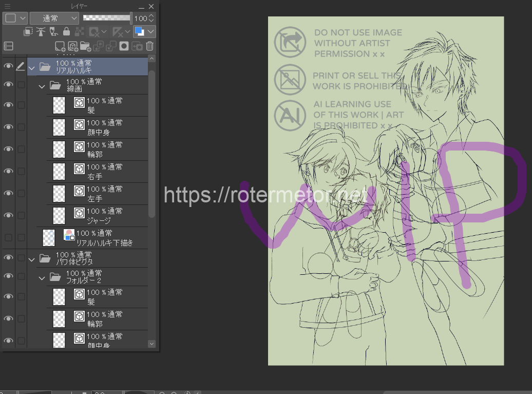The width and height of the screenshot is (532, 394).
Task: Click the layer opacity slider
Action: [x=107, y=18]
